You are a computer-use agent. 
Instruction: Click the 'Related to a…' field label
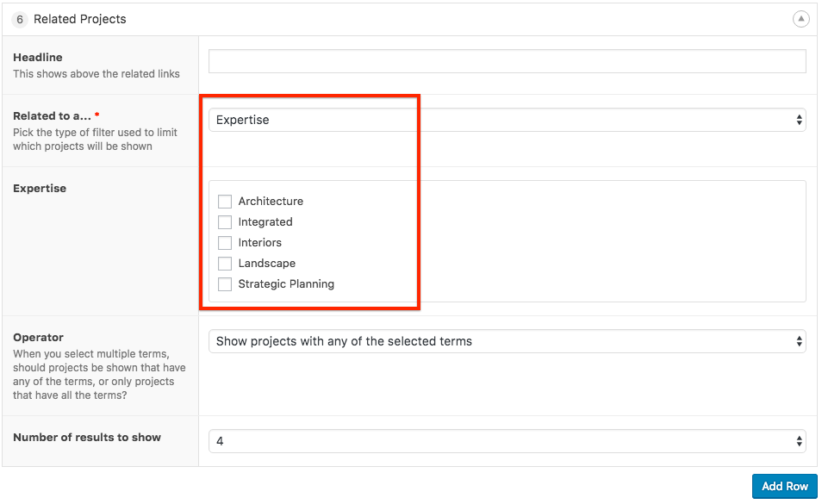pyautogui.click(x=52, y=116)
